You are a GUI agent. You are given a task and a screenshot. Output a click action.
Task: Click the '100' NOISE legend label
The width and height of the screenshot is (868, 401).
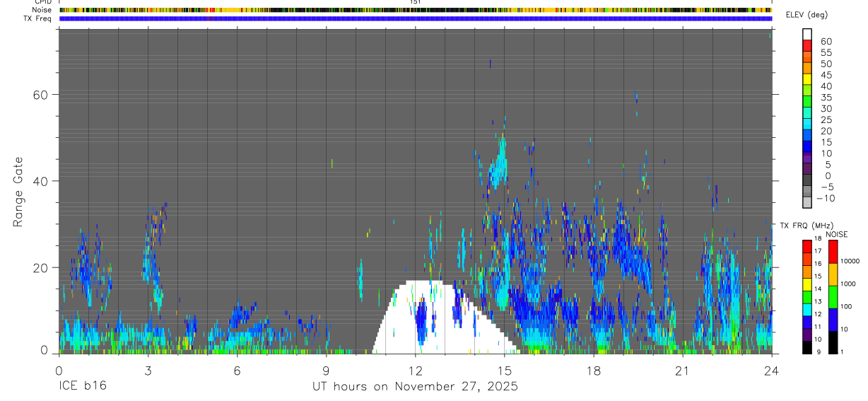(x=847, y=306)
